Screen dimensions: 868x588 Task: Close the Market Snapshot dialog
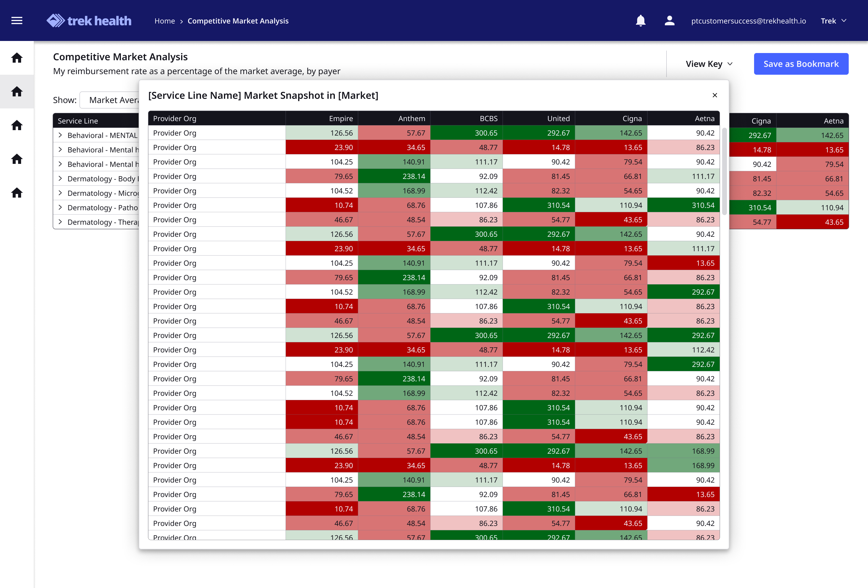[715, 95]
